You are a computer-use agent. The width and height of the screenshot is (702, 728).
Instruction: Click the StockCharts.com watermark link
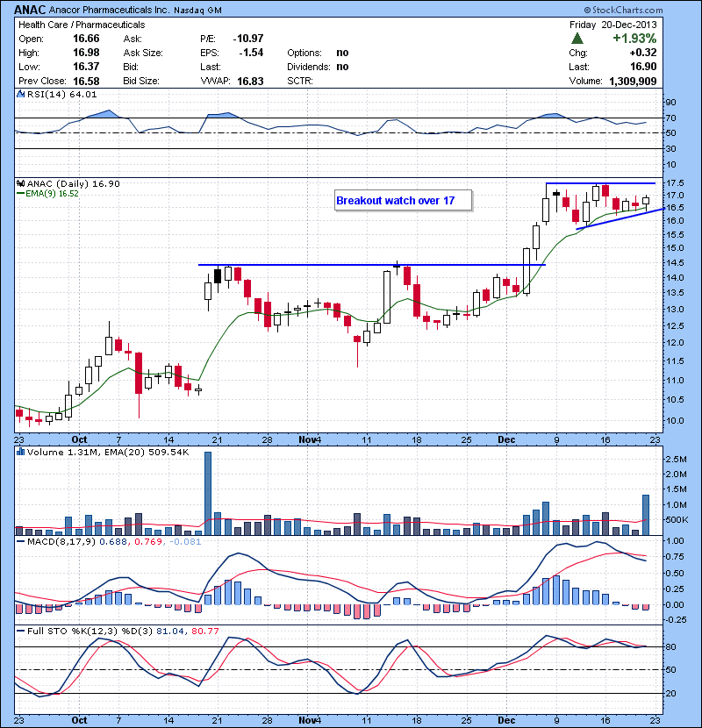[x=624, y=10]
